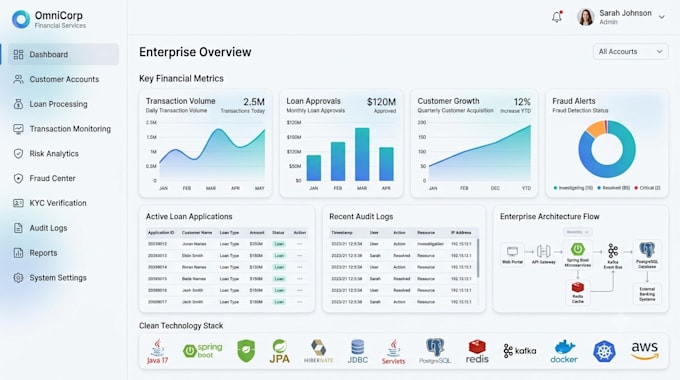Click the Loan Processing money bag icon
Image resolution: width=680 pixels, height=380 pixels.
18,104
